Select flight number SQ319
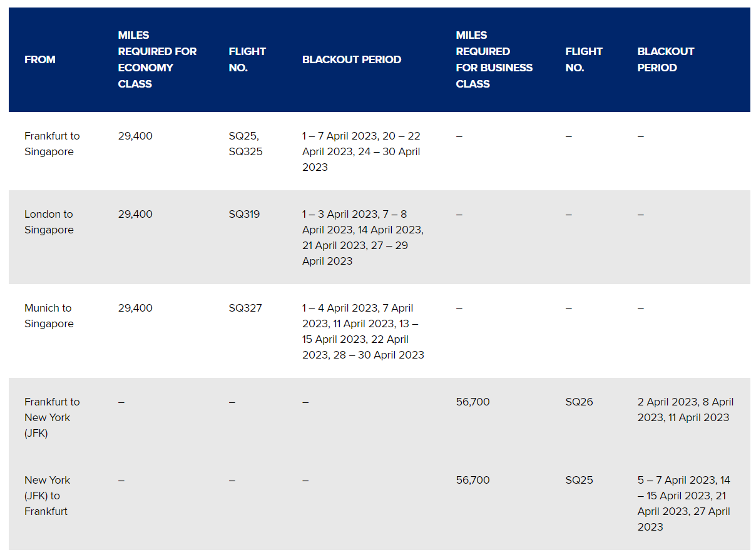The image size is (756, 555). pyautogui.click(x=244, y=214)
